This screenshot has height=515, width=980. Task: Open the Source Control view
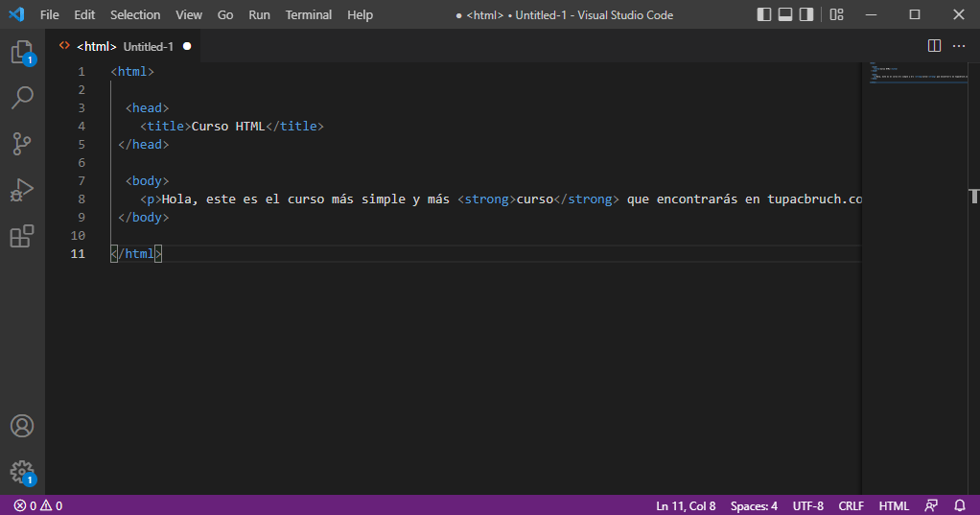22,144
